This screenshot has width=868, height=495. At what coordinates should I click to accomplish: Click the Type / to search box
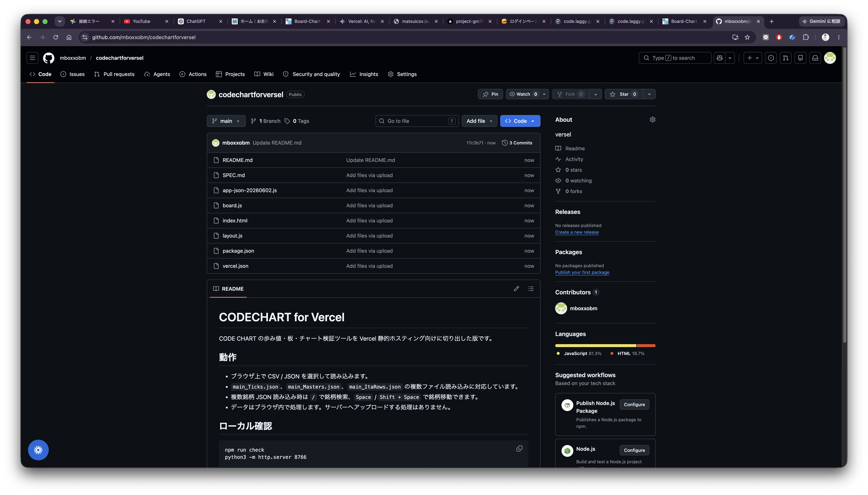pyautogui.click(x=675, y=58)
